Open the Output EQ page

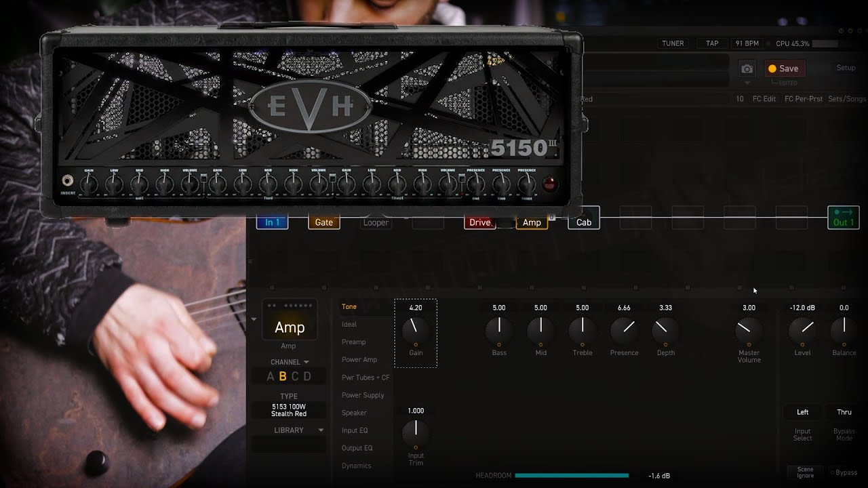357,448
